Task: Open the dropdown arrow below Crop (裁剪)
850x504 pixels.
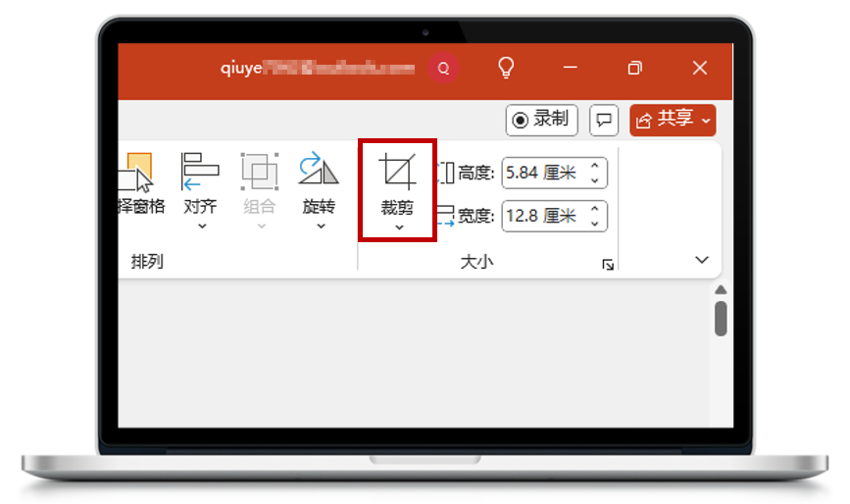Action: click(398, 227)
